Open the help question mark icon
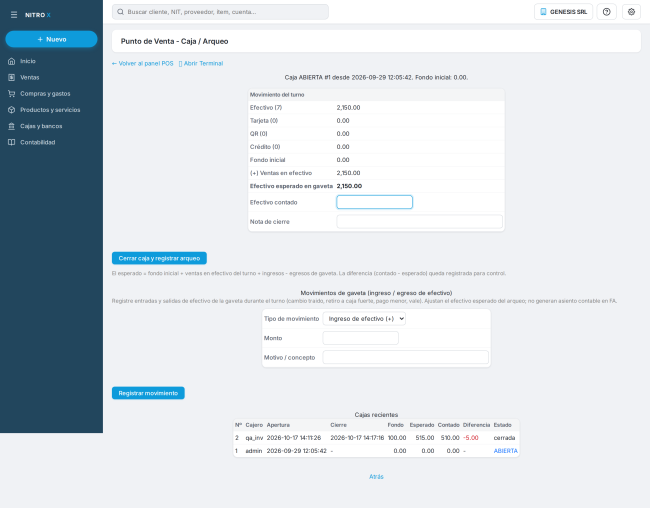Image resolution: width=650 pixels, height=508 pixels. 606,12
